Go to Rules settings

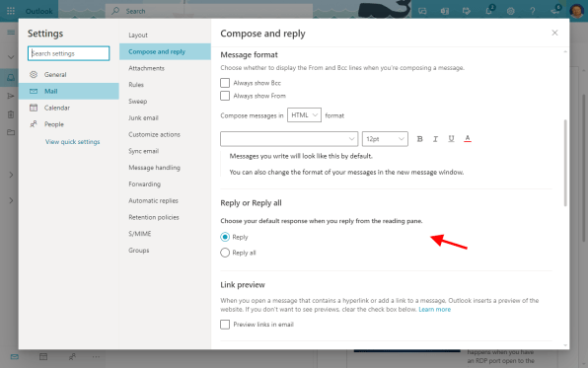point(165,85)
